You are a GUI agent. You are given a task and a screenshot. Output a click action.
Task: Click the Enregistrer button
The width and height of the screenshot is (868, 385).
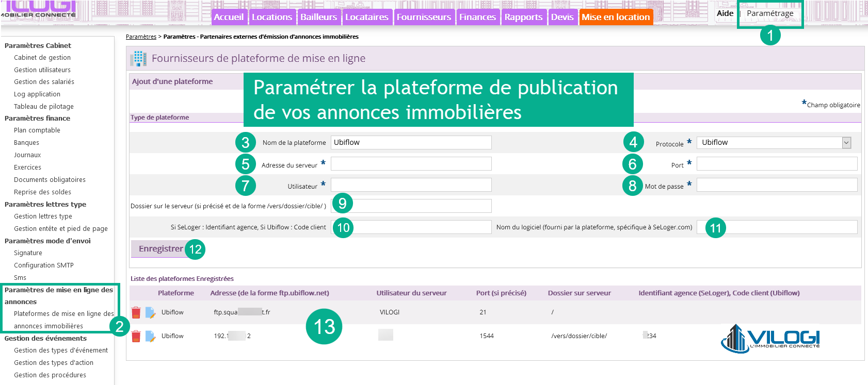pyautogui.click(x=160, y=249)
